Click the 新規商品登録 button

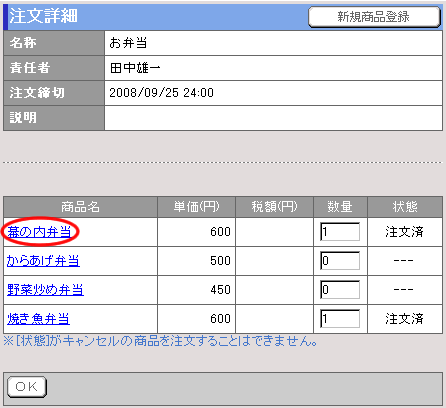point(374,17)
